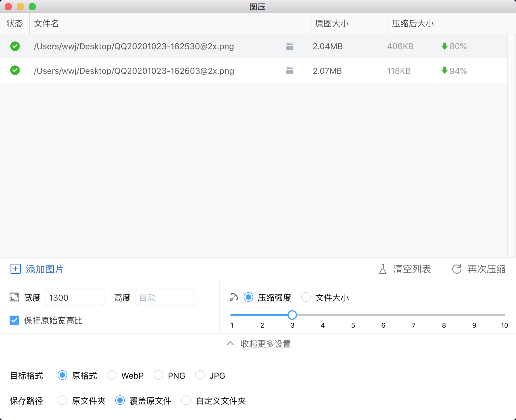The image size is (516, 420).
Task: Open folder for QQ20201023-162530@2x.png
Action: pyautogui.click(x=289, y=46)
